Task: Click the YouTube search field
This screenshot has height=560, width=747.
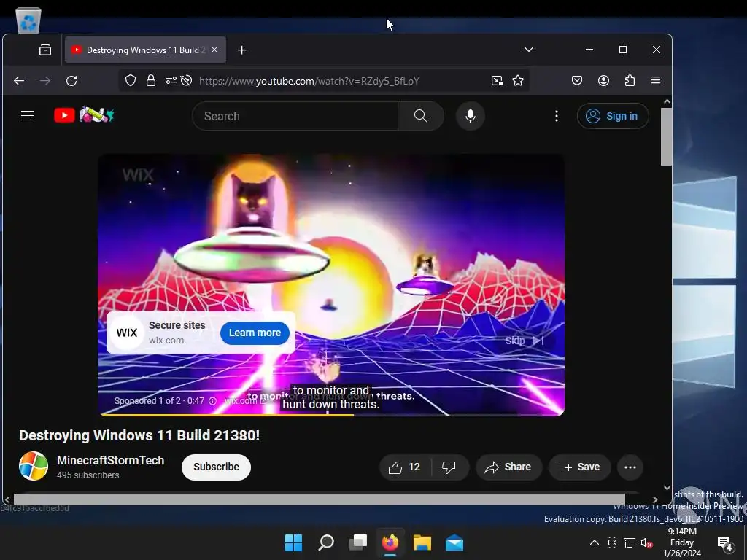Action: 295,116
